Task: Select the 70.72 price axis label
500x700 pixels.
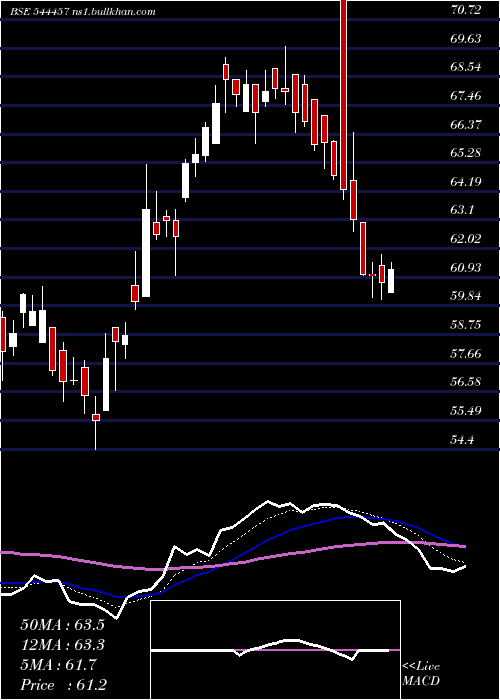Action: click(x=465, y=10)
